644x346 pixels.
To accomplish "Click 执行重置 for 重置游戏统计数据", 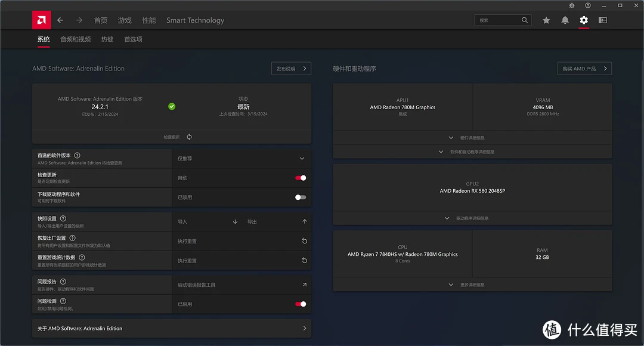I will pyautogui.click(x=187, y=261).
